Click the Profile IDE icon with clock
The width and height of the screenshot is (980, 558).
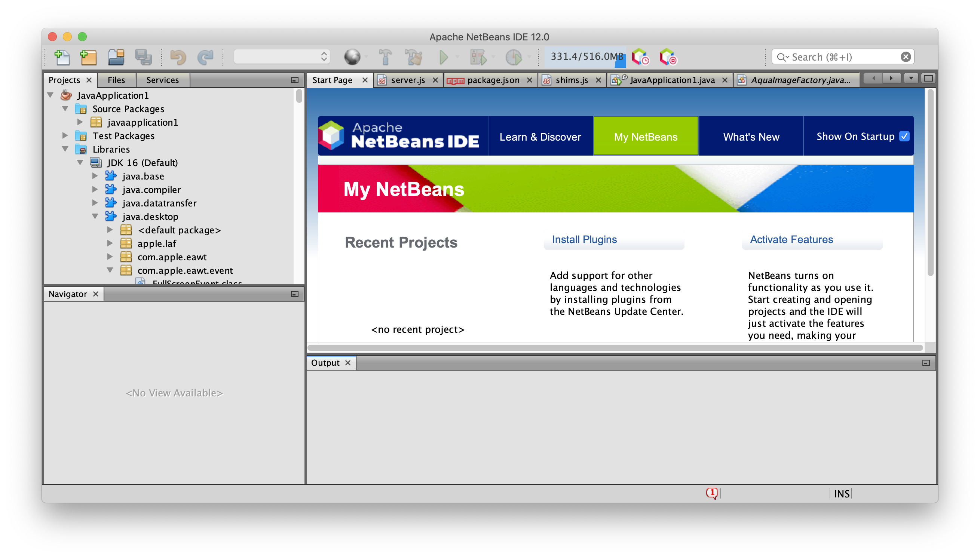pos(640,57)
